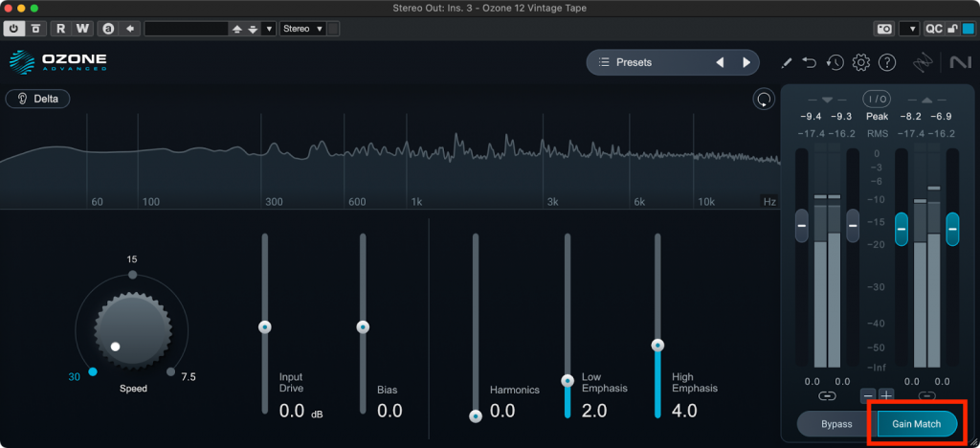The width and height of the screenshot is (980, 448).
Task: Click the Gain Match button
Action: (917, 423)
